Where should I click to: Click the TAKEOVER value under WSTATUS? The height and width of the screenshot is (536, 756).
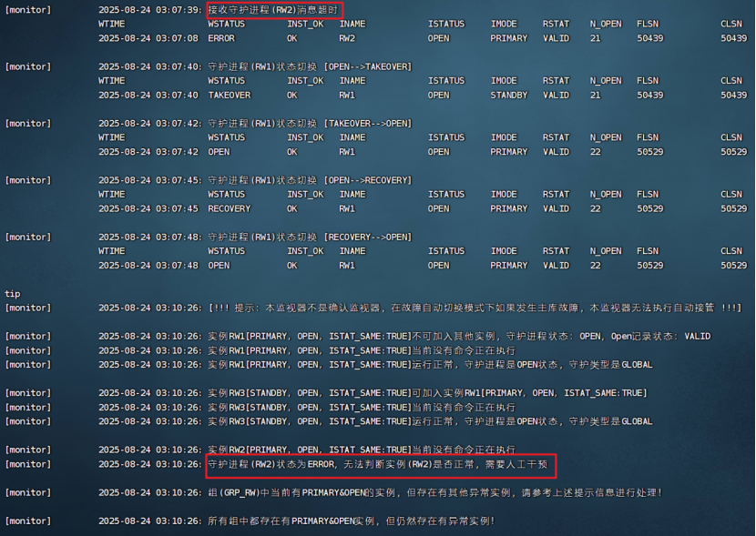click(x=229, y=96)
